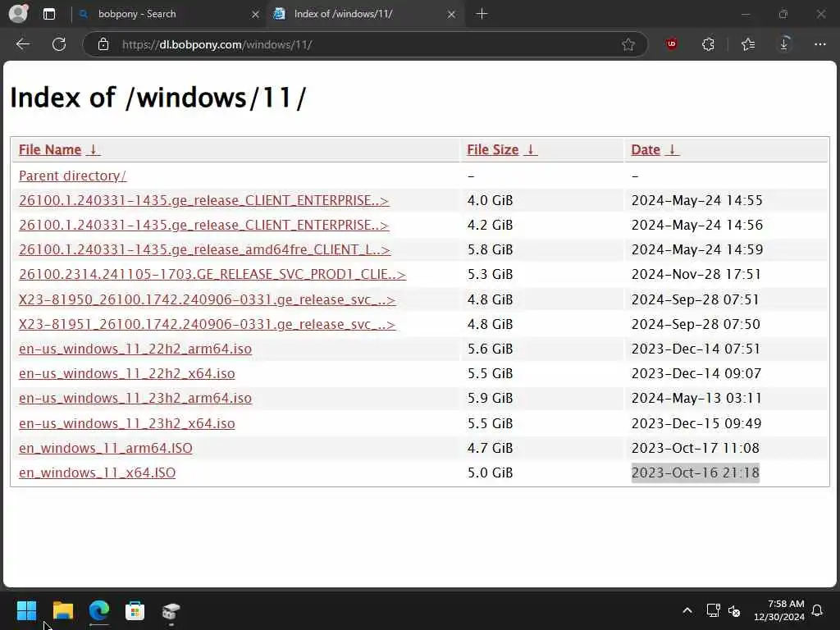Click the arrow next to File Size
Viewport: 840px width, 630px height.
click(x=531, y=149)
